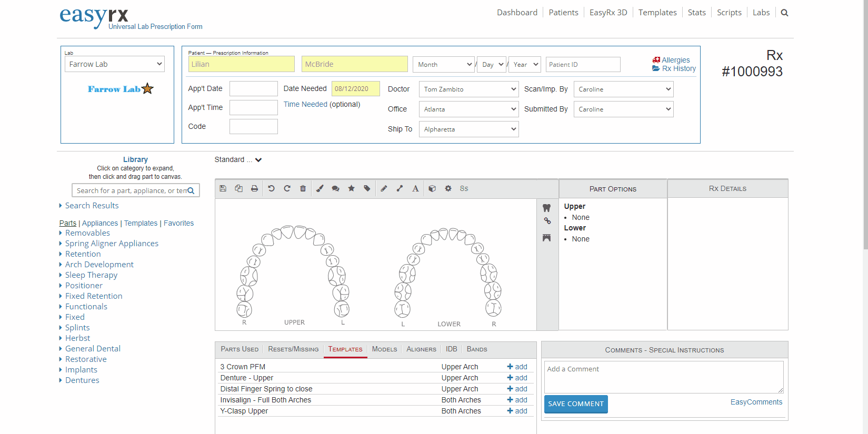Open the Standard chart type dropdown

[x=238, y=159]
